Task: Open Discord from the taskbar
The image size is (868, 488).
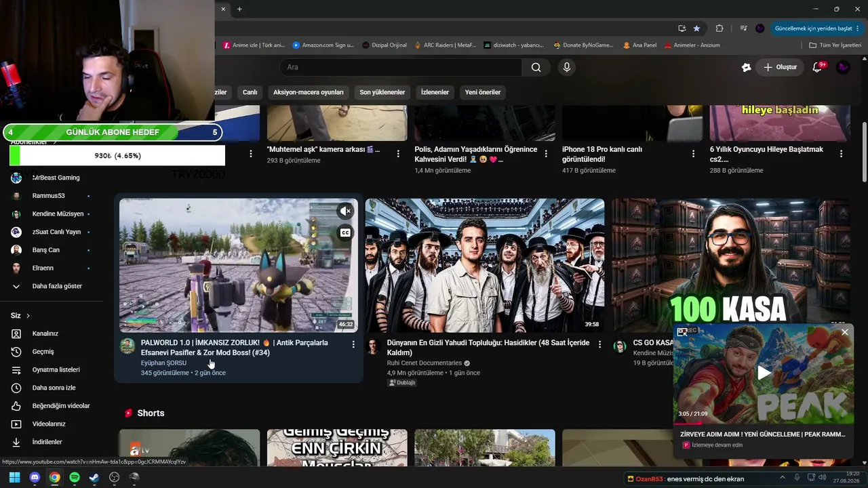Action: (35, 477)
